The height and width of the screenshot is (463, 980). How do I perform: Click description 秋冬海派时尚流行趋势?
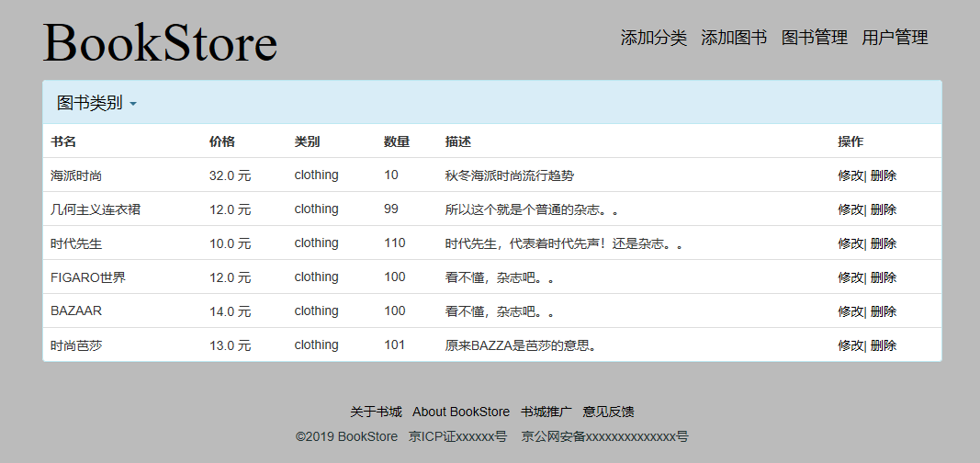pyautogui.click(x=510, y=175)
